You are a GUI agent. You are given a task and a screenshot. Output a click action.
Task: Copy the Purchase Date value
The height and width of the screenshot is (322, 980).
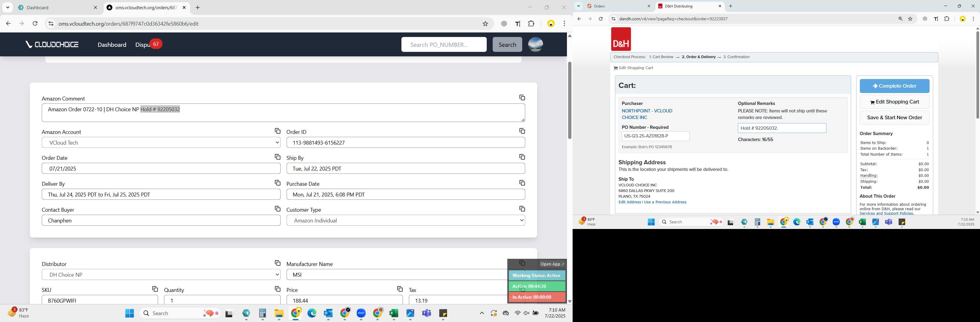pyautogui.click(x=522, y=183)
